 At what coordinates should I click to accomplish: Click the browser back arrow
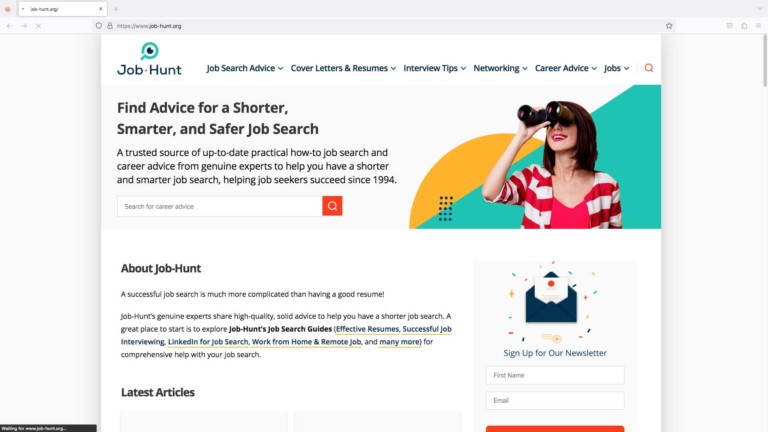pyautogui.click(x=10, y=26)
